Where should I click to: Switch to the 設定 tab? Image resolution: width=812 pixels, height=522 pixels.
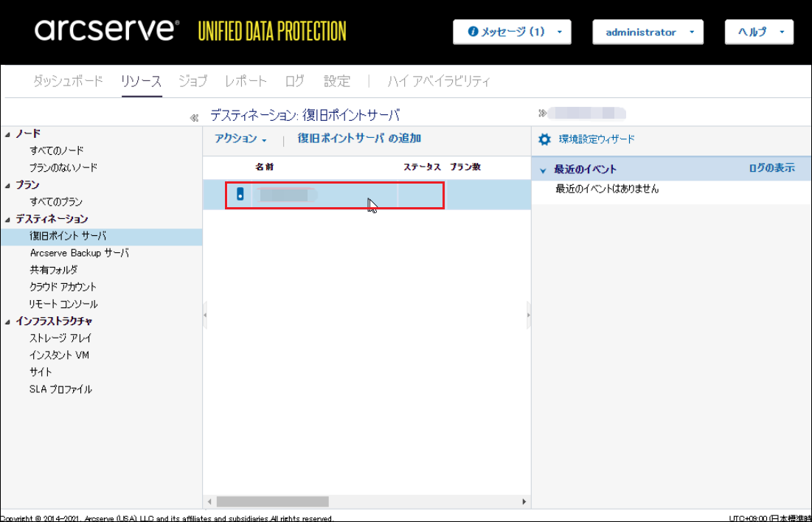pos(337,81)
